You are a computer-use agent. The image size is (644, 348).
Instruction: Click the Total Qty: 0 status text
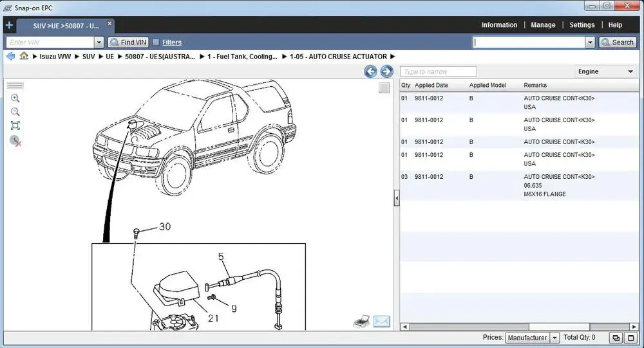(579, 337)
